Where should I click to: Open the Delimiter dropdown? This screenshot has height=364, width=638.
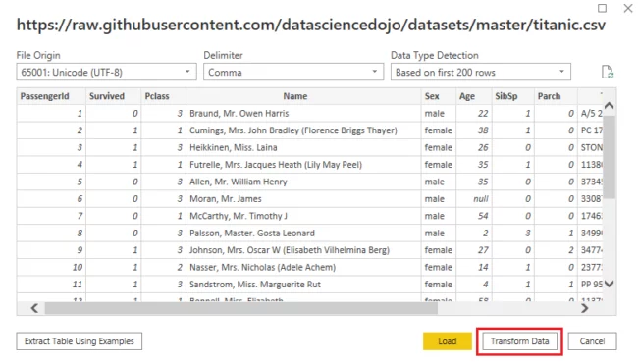(293, 72)
